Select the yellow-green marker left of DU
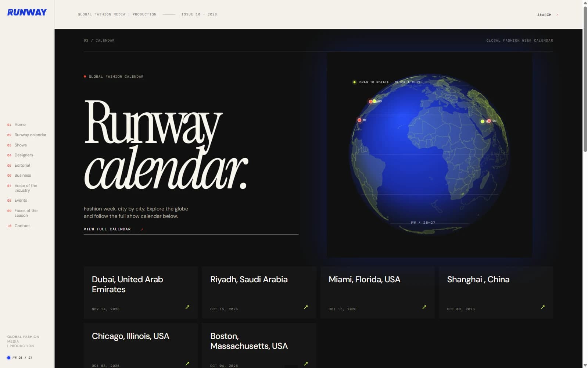Screen dimensions: 588x368 click(483, 121)
